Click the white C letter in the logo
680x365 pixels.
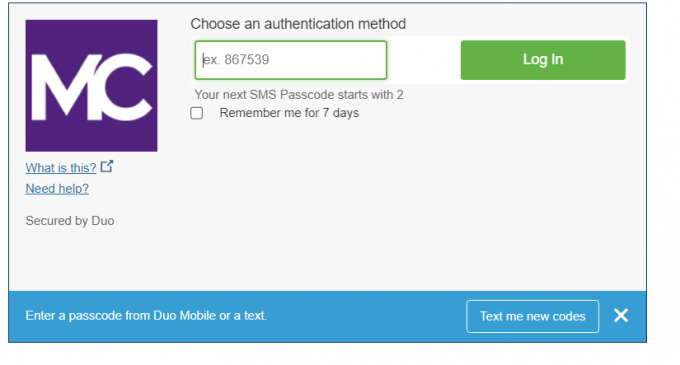click(126, 87)
